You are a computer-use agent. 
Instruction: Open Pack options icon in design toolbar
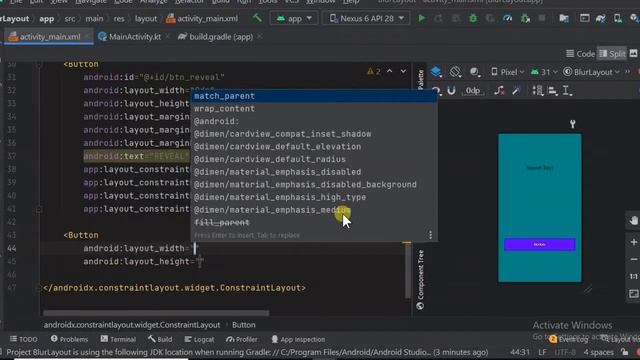coord(538,90)
